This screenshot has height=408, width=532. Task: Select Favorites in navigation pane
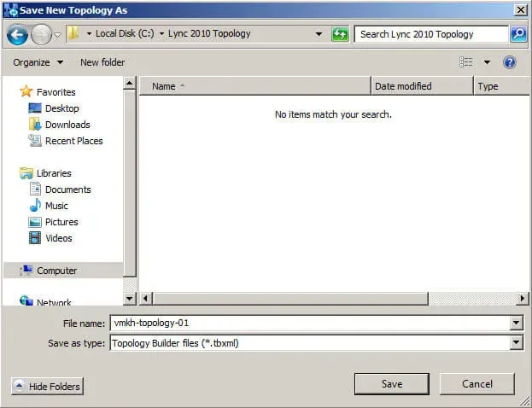[x=56, y=92]
